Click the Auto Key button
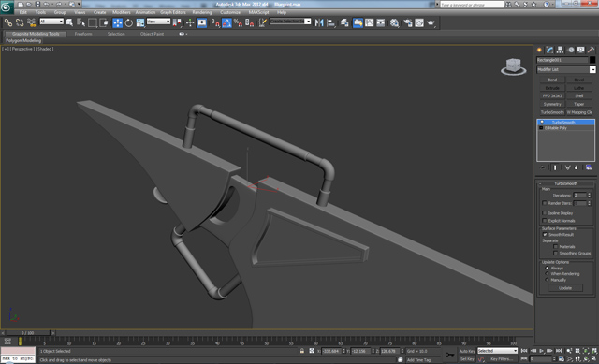Screen dimensions: 599x364 pos(467,351)
